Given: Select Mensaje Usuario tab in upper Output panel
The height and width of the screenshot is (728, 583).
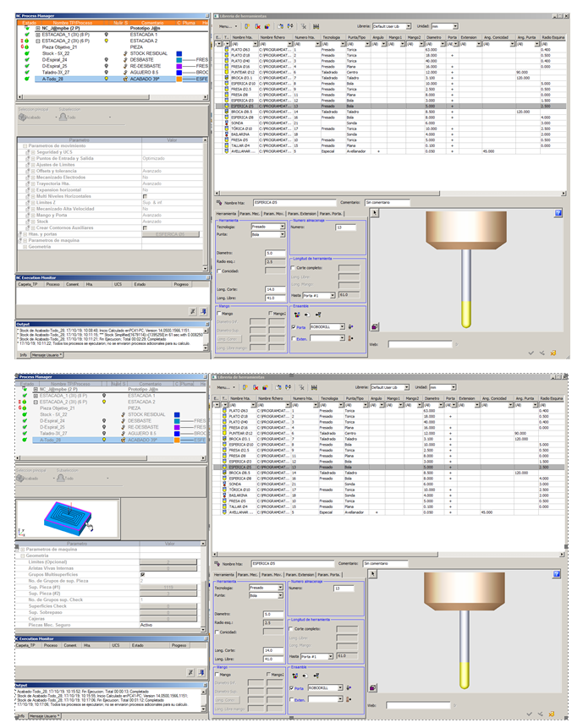Looking at the screenshot, I should pos(47,355).
